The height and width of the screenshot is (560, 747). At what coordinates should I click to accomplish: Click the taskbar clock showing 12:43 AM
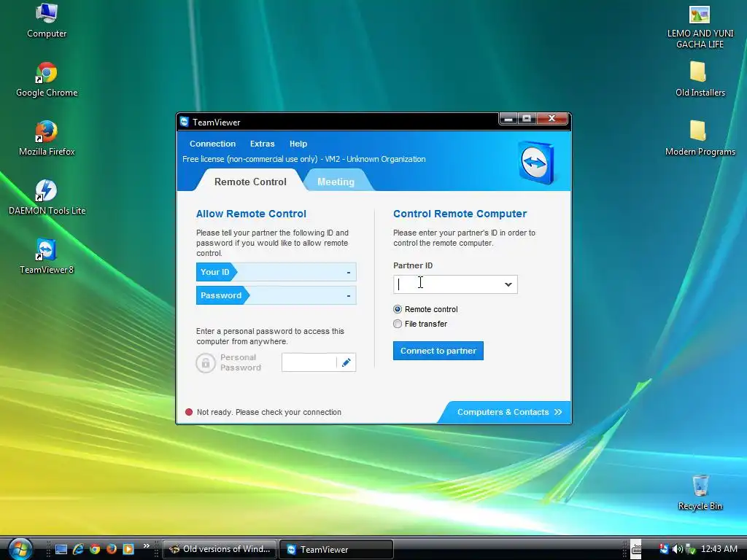click(x=719, y=548)
